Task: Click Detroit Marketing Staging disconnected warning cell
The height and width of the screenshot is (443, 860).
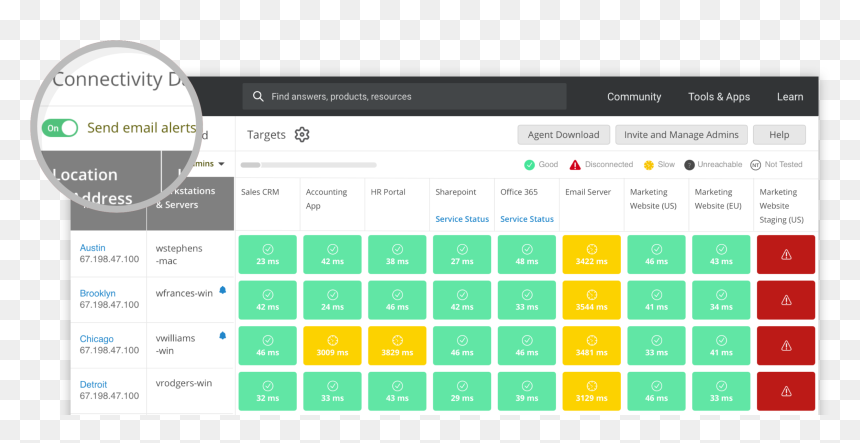Action: [786, 391]
